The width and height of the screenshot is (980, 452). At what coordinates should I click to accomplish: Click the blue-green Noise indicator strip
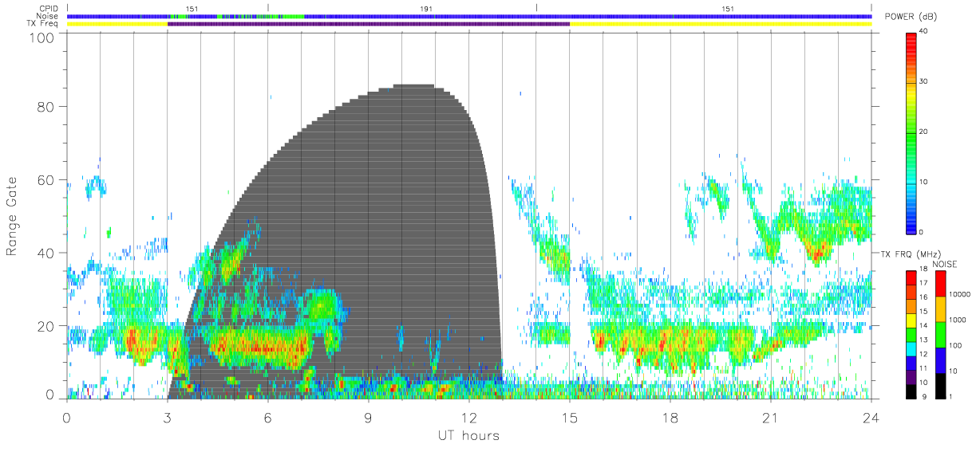point(469,16)
